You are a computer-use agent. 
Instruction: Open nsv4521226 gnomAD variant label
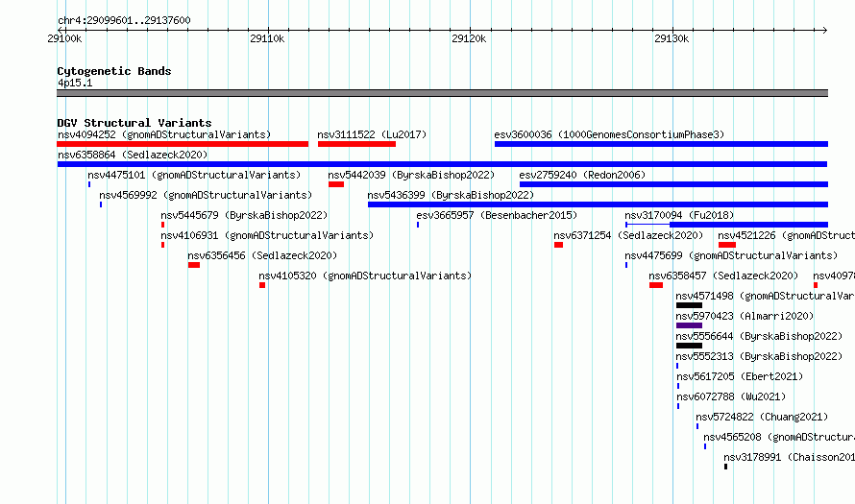pos(786,235)
